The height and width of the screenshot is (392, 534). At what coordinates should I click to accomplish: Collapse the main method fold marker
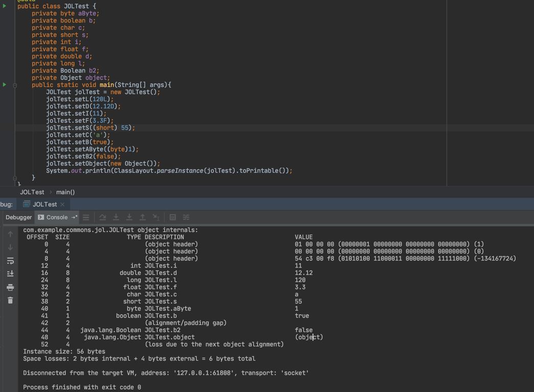point(15,85)
